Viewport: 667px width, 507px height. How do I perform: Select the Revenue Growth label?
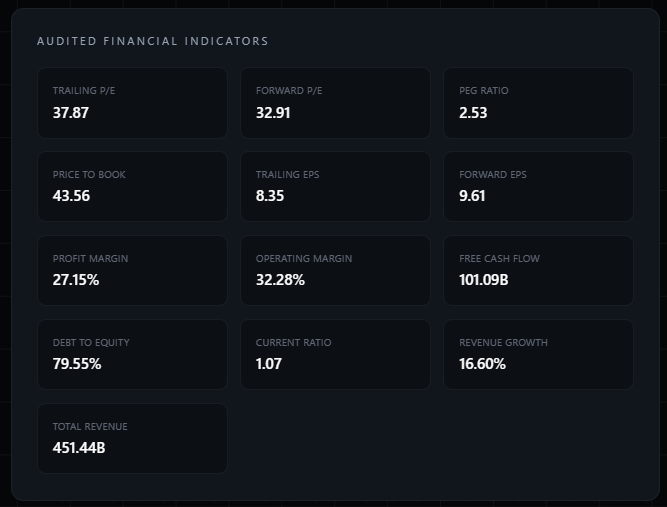coord(503,343)
